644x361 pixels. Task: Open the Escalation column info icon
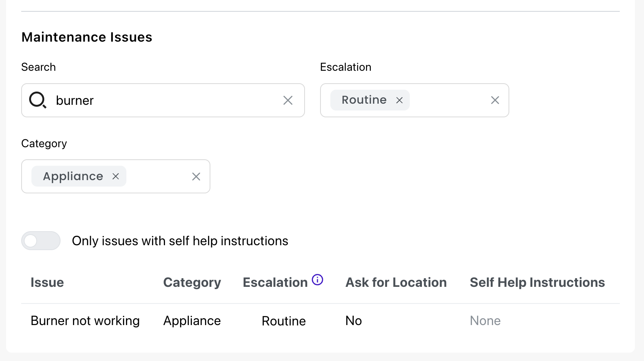(317, 280)
